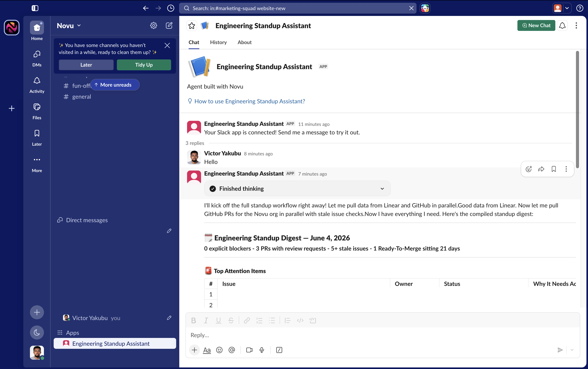Expand the Apps section
588x369 pixels.
pyautogui.click(x=72, y=332)
